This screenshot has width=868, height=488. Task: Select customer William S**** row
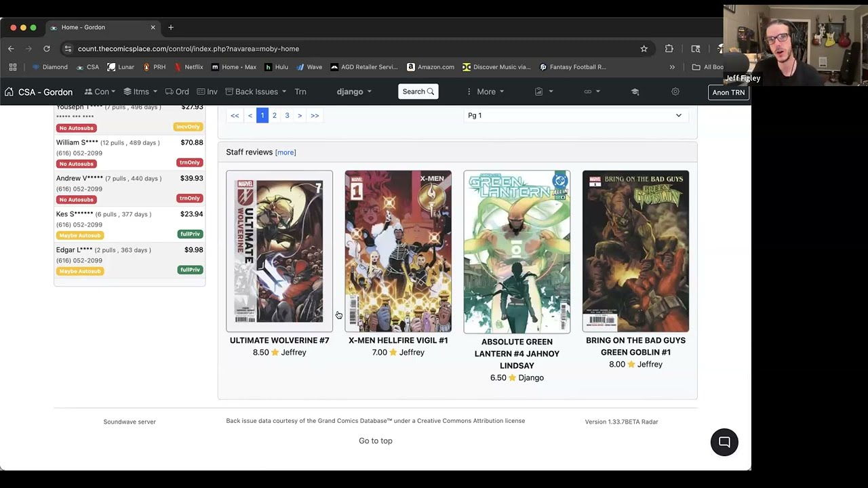tap(130, 153)
